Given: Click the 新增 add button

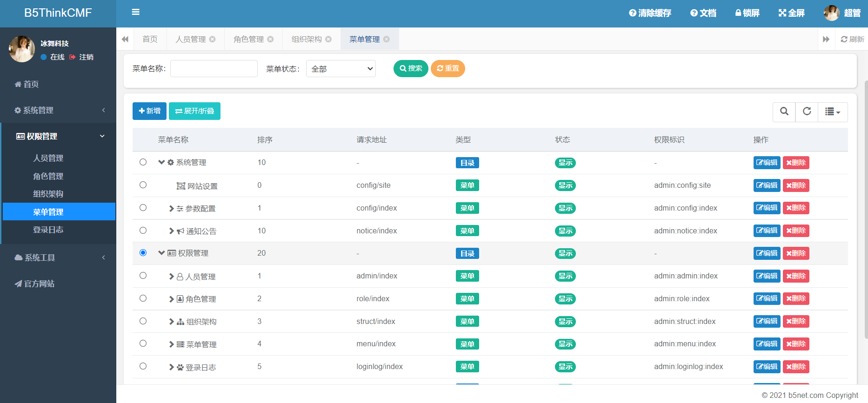Looking at the screenshot, I should coord(149,111).
